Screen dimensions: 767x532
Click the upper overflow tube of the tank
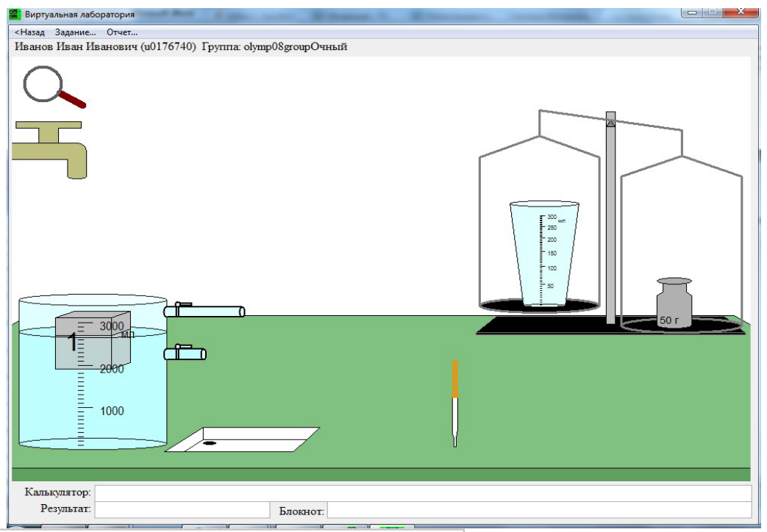(x=204, y=310)
